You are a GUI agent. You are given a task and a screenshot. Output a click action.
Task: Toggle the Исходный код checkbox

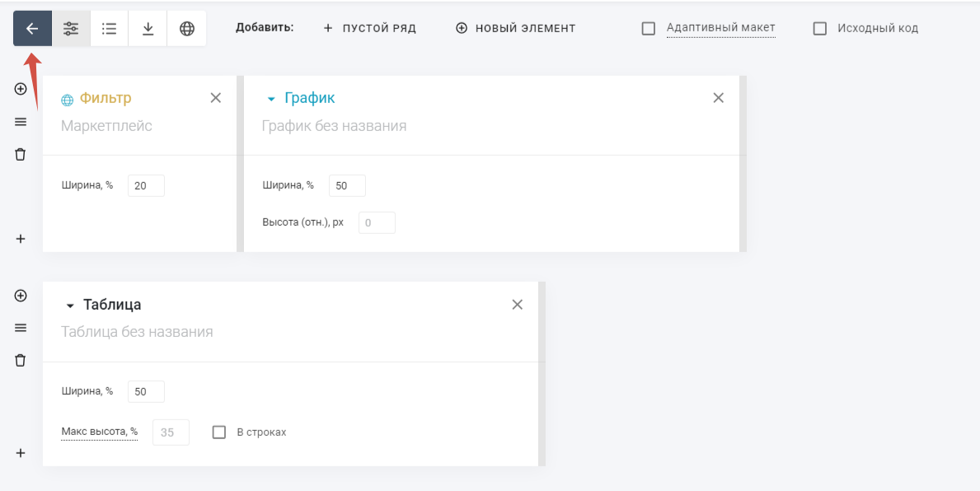[819, 29]
